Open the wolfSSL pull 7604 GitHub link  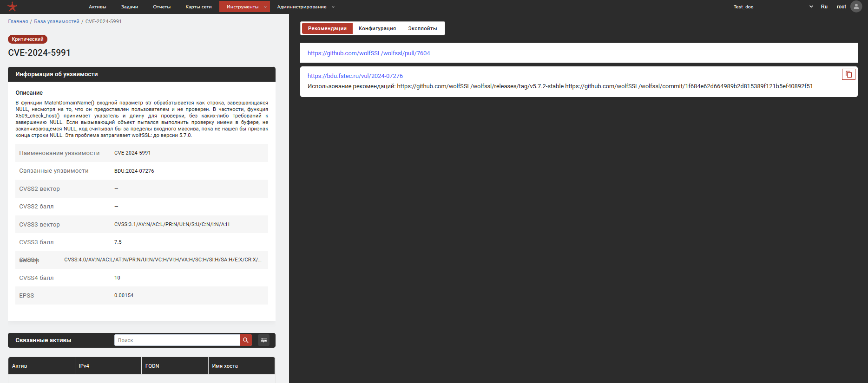368,53
